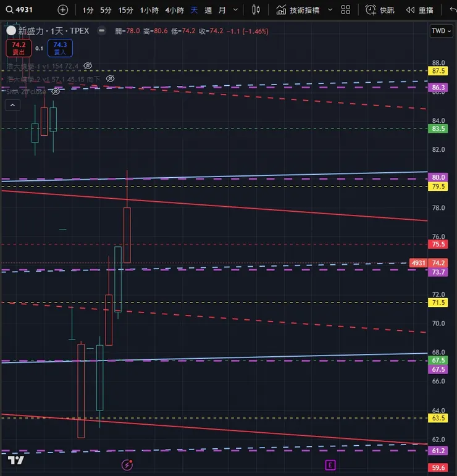Open 技術指標 indicators menu
This screenshot has height=476, width=457.
click(x=298, y=10)
